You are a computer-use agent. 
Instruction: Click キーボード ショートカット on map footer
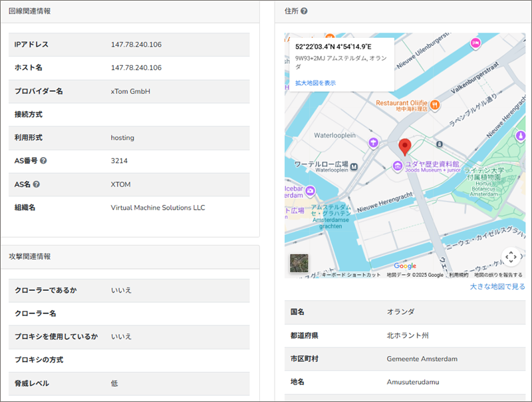(351, 275)
